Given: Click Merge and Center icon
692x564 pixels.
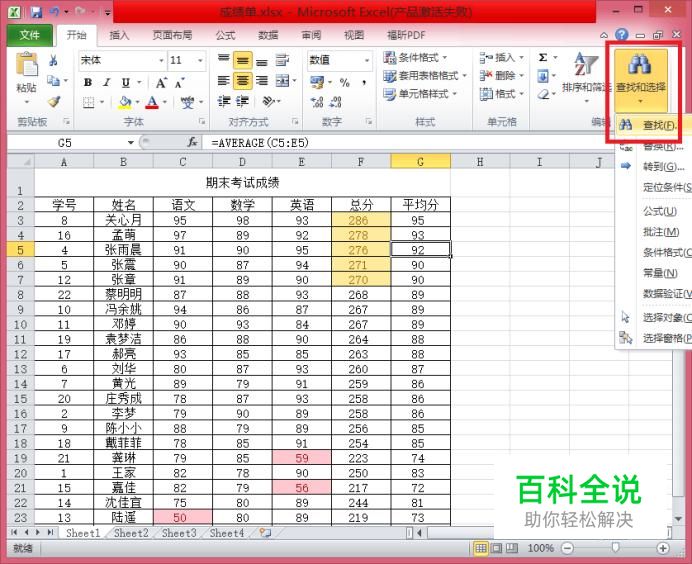Looking at the screenshot, I should (x=282, y=81).
